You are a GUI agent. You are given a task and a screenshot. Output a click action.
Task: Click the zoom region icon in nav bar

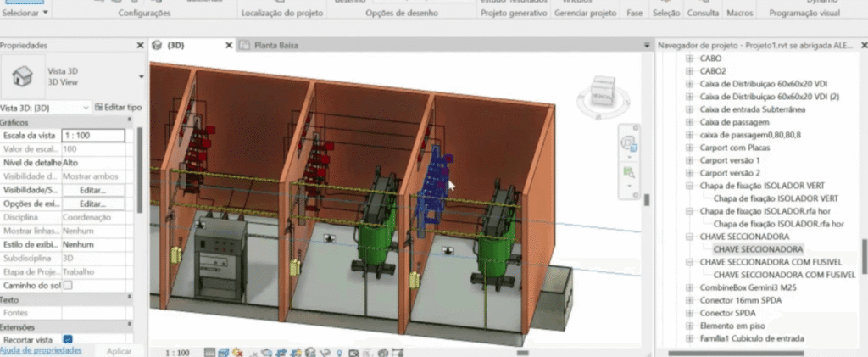pyautogui.click(x=629, y=171)
